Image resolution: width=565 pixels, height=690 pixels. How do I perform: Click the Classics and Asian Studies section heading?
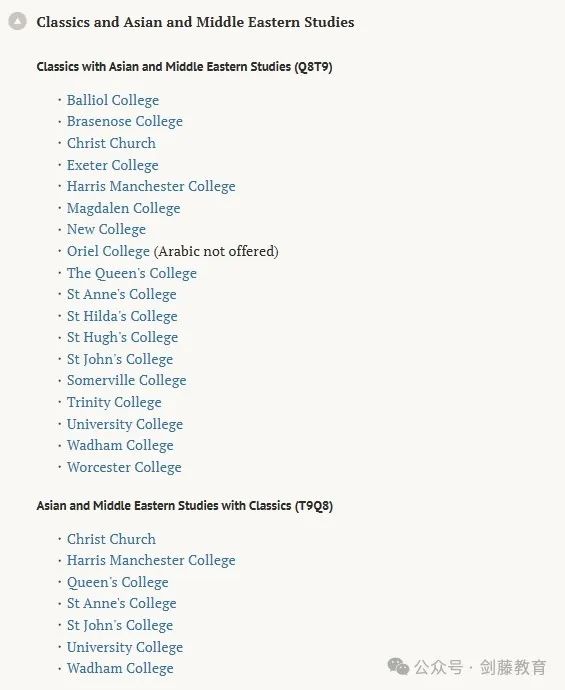(x=195, y=22)
